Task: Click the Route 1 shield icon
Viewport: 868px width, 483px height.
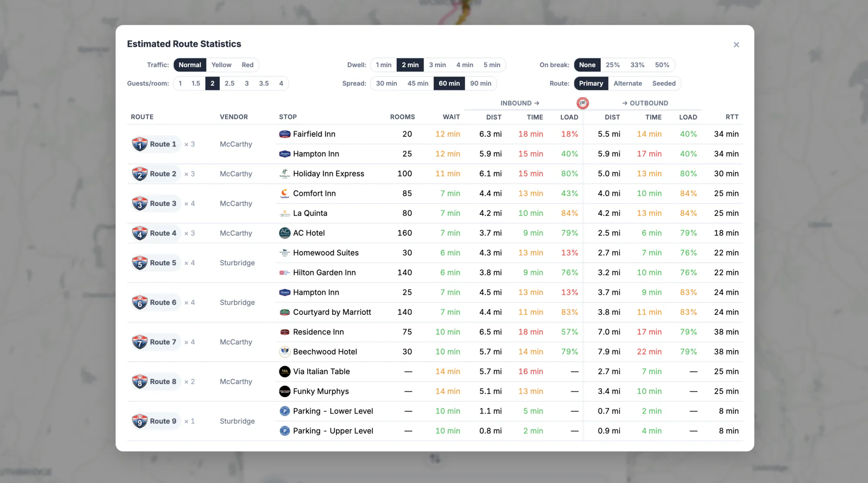Action: [140, 144]
